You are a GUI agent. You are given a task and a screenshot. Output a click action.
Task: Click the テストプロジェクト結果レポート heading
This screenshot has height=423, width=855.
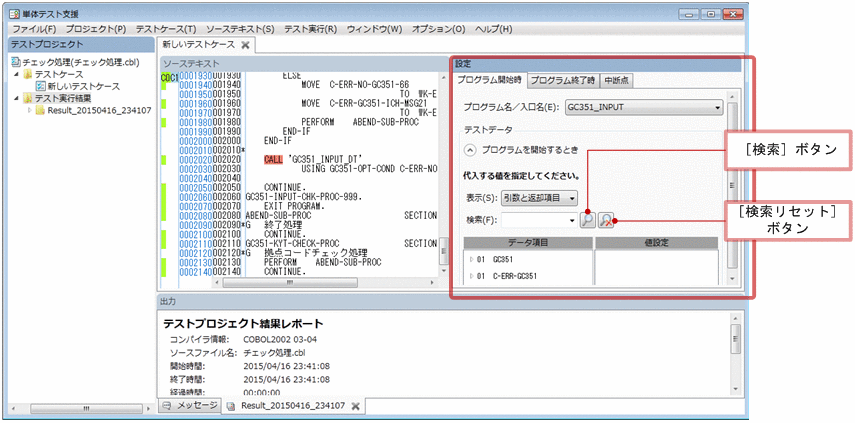click(x=244, y=324)
